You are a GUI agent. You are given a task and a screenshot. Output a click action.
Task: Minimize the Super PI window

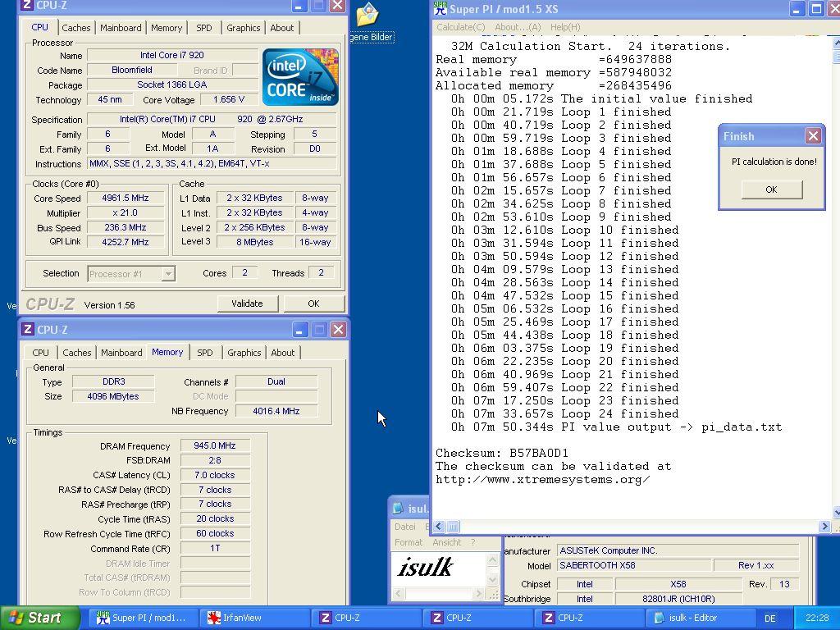coord(797,8)
